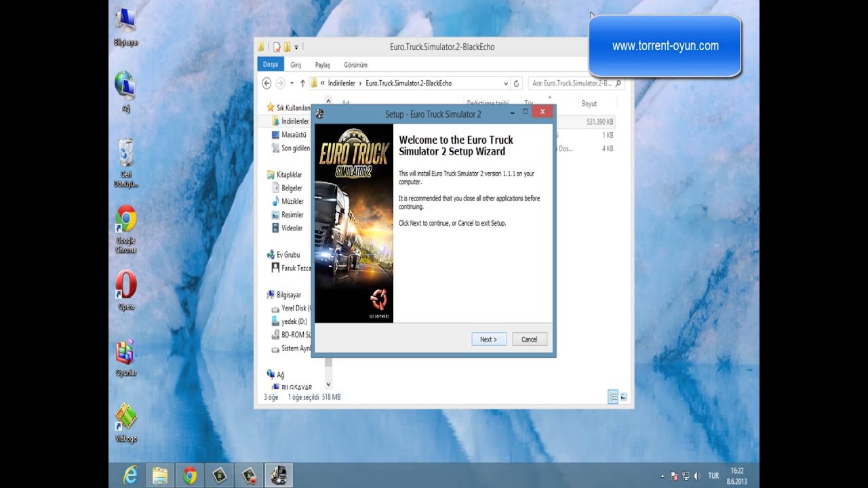Screen dimensions: 868x488
Task: Open Videolar library in navigation pane
Action: 287,228
